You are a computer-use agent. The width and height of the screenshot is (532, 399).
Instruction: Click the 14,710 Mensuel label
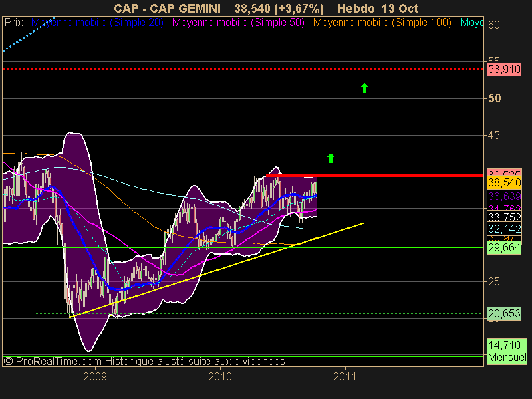coord(507,352)
